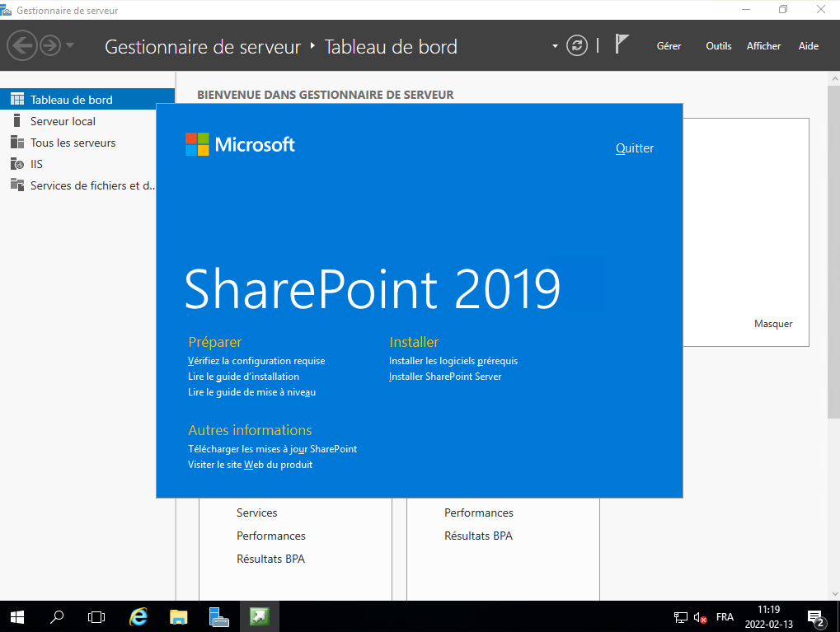
Task: Click Masquer in the welcome tile
Action: click(x=773, y=324)
